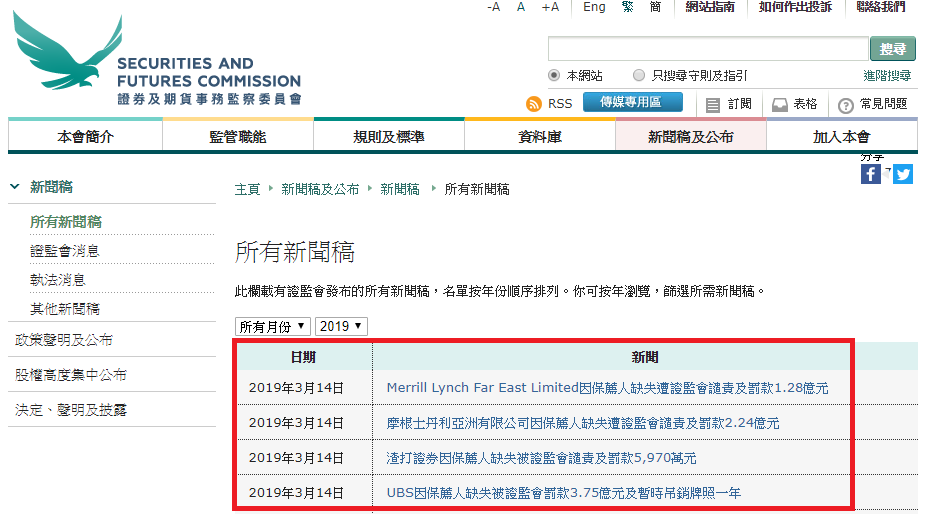Click the date beside the Merrill Lynch news
The height and width of the screenshot is (514, 933).
296,388
